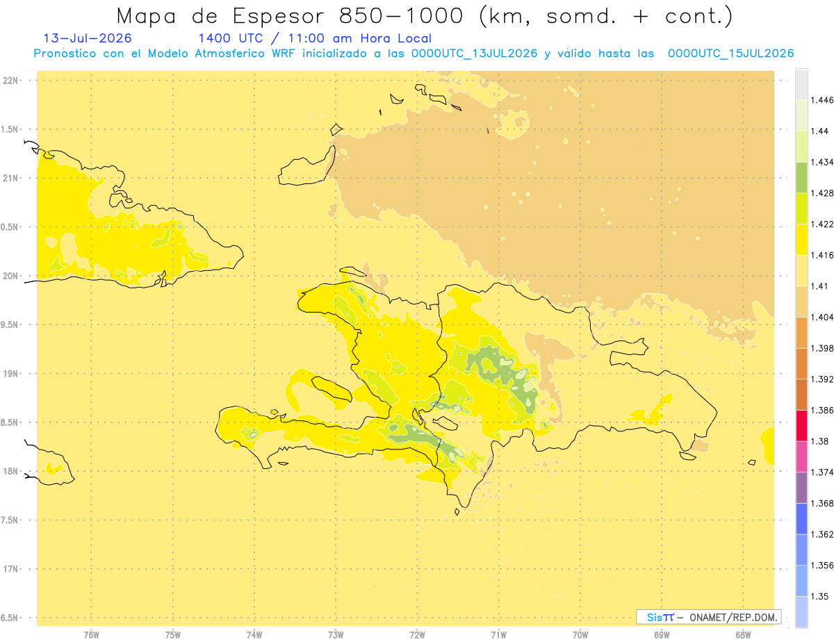The image size is (834, 644).
Task: Click the latitude label "18N"
Action: coord(10,472)
